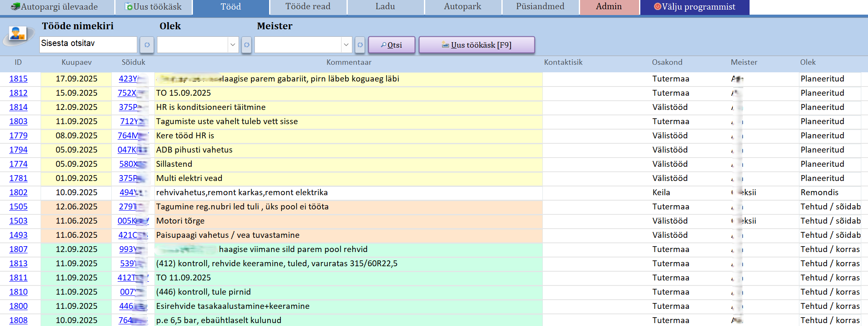Screen dimensions: 868x326
Task: Click the magnifier icon on Otsi button
Action: point(383,45)
